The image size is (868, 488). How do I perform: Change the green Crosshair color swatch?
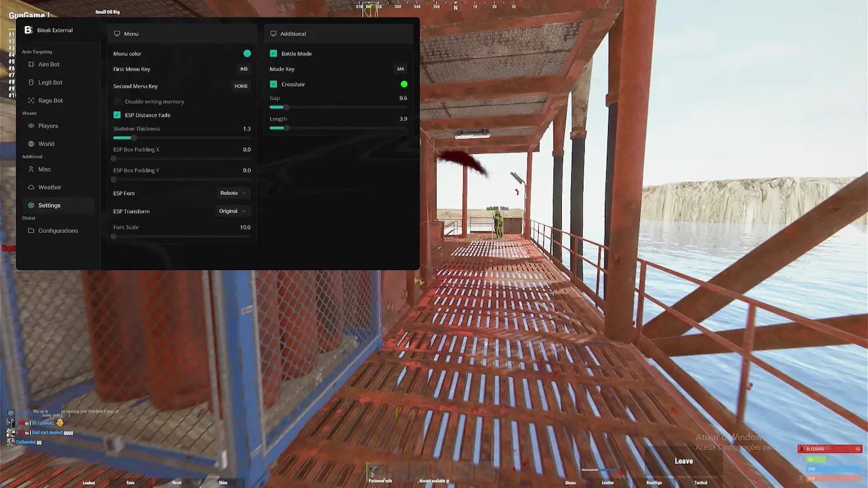click(404, 84)
